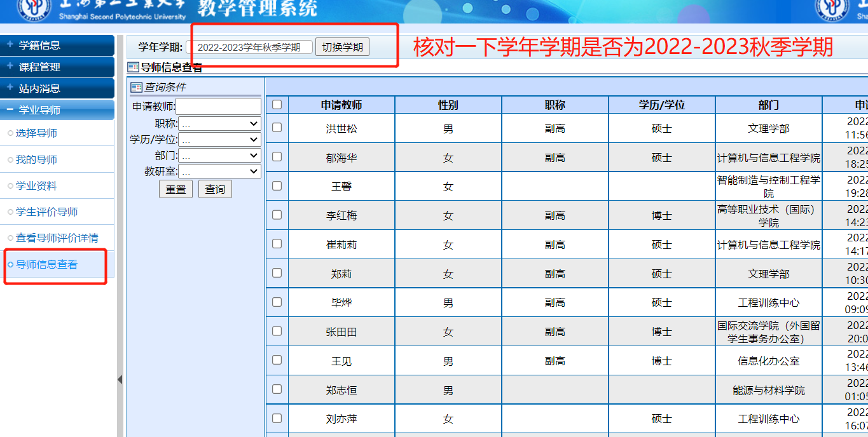This screenshot has width=868, height=437.
Task: Click the name cell 李红梅
Action: click(341, 216)
